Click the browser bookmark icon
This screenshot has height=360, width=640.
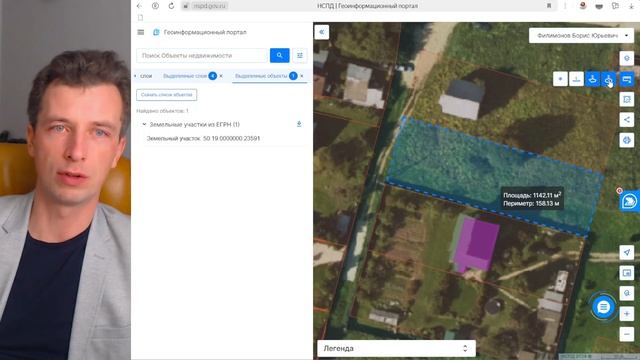[549, 6]
